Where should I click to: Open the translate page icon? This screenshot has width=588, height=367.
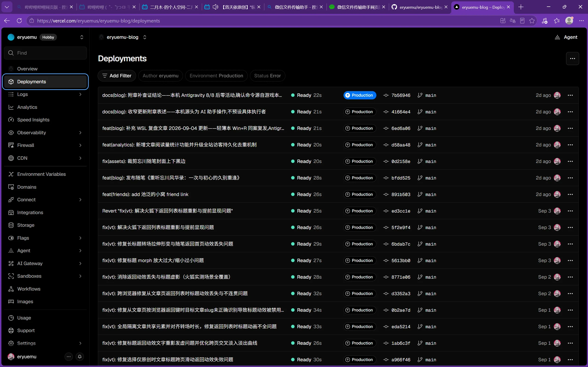(x=512, y=21)
